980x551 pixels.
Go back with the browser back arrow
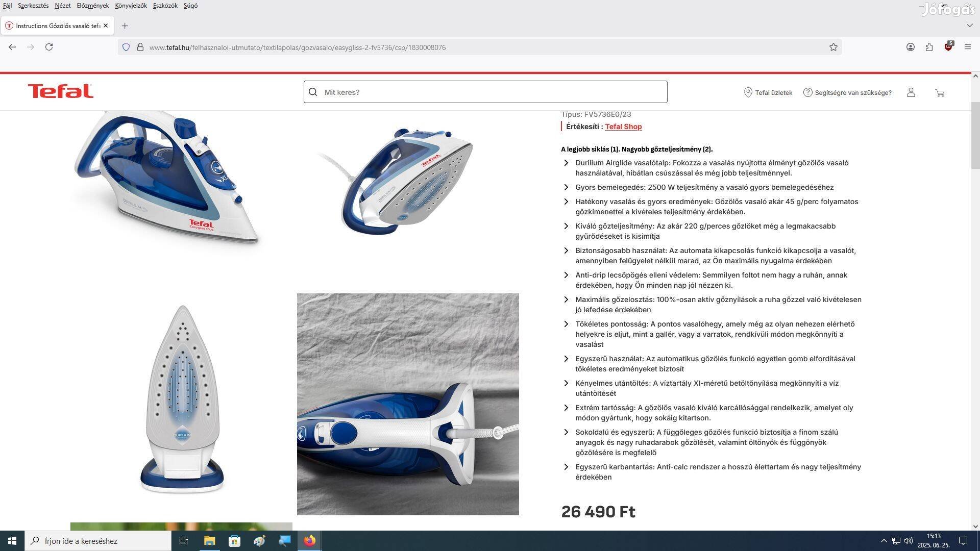[12, 47]
